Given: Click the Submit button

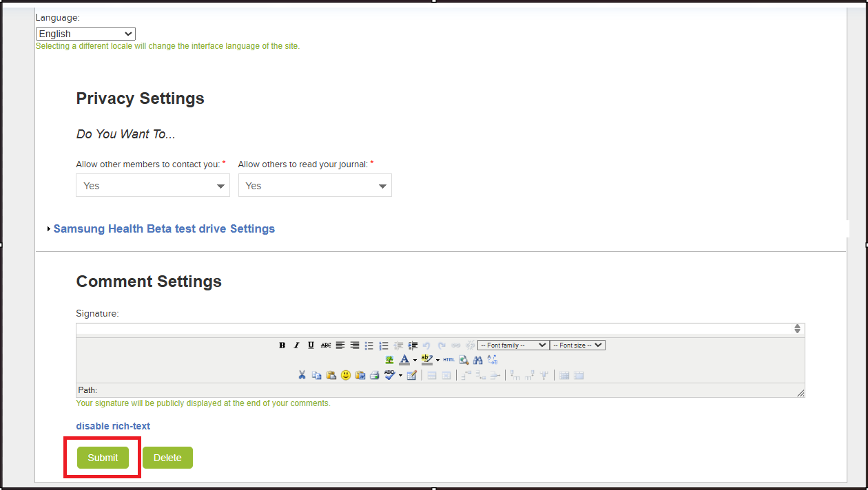Looking at the screenshot, I should (103, 458).
